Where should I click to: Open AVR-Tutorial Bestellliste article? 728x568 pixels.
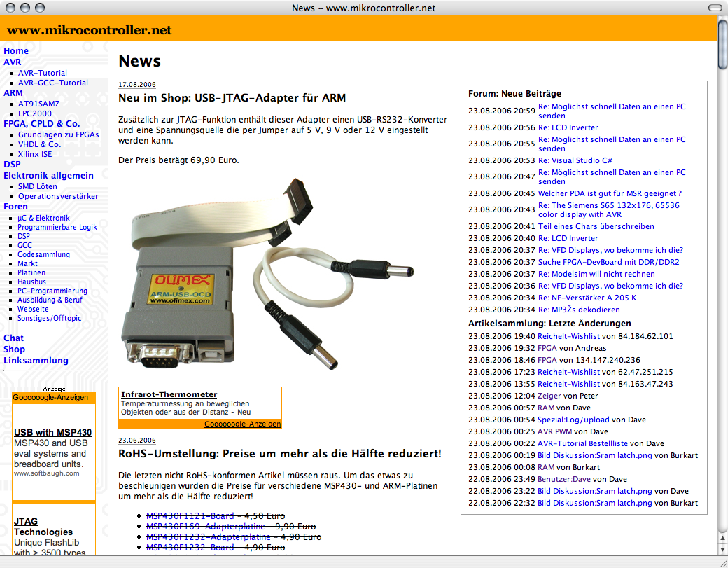pos(582,443)
